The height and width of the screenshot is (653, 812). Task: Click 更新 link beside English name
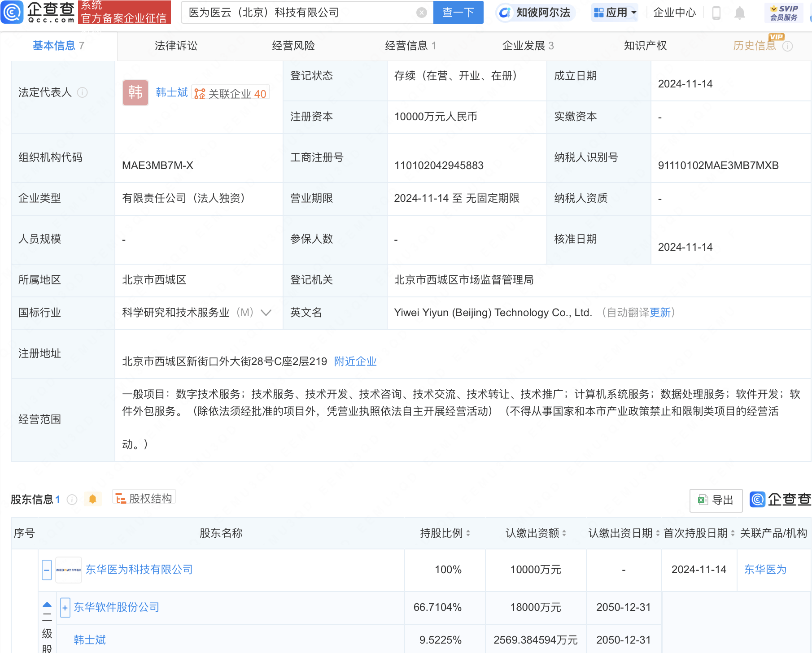click(x=660, y=313)
